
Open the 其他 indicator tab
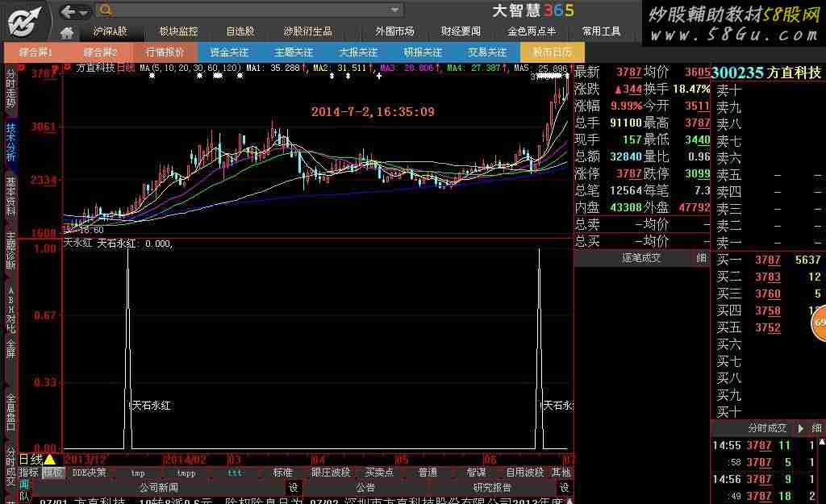point(561,473)
